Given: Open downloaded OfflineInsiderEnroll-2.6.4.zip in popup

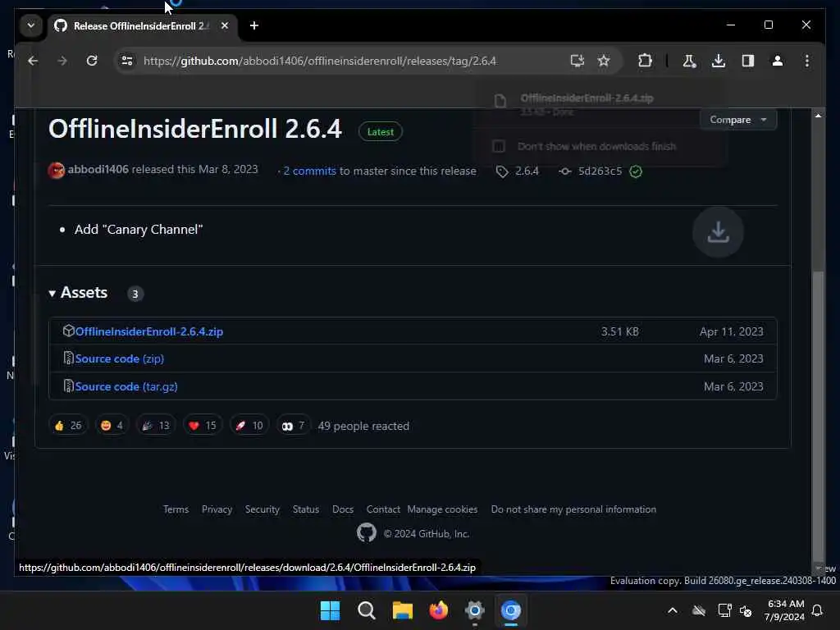Looking at the screenshot, I should click(586, 98).
